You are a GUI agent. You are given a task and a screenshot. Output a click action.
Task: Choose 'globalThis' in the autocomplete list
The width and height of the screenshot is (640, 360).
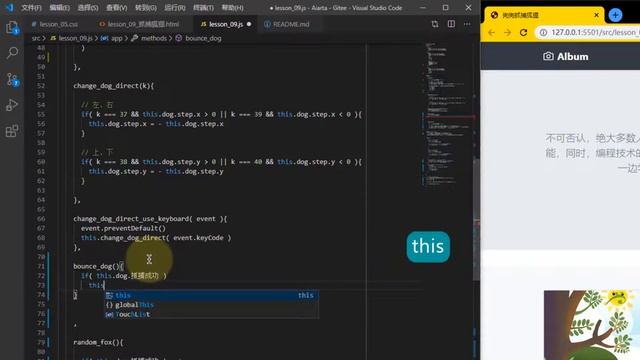[211, 305]
